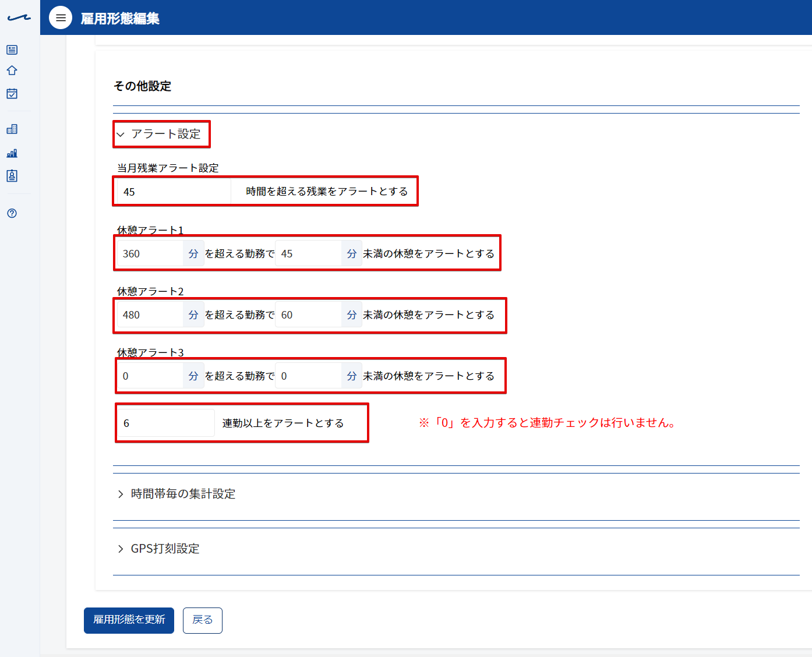Image resolution: width=812 pixels, height=657 pixels.
Task: Focus the 連勤 days field with 6
Action: [x=166, y=423]
